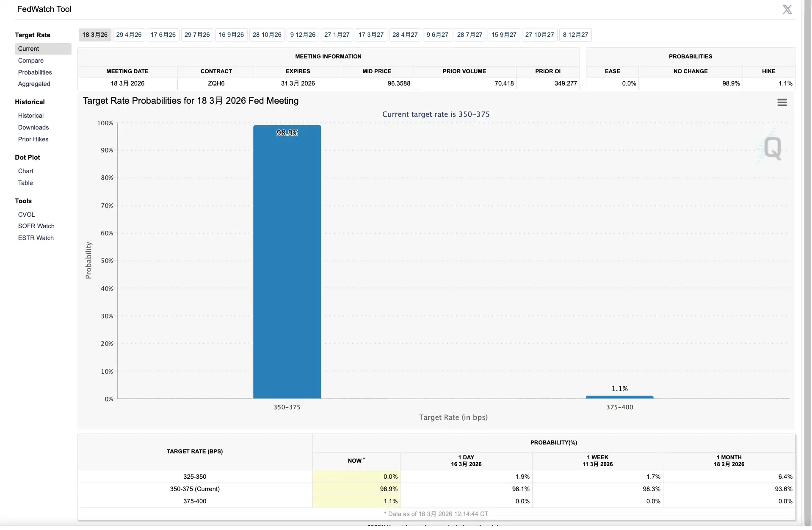812x530 pixels.
Task: Go to Probabilities in the sidebar
Action: (35, 72)
